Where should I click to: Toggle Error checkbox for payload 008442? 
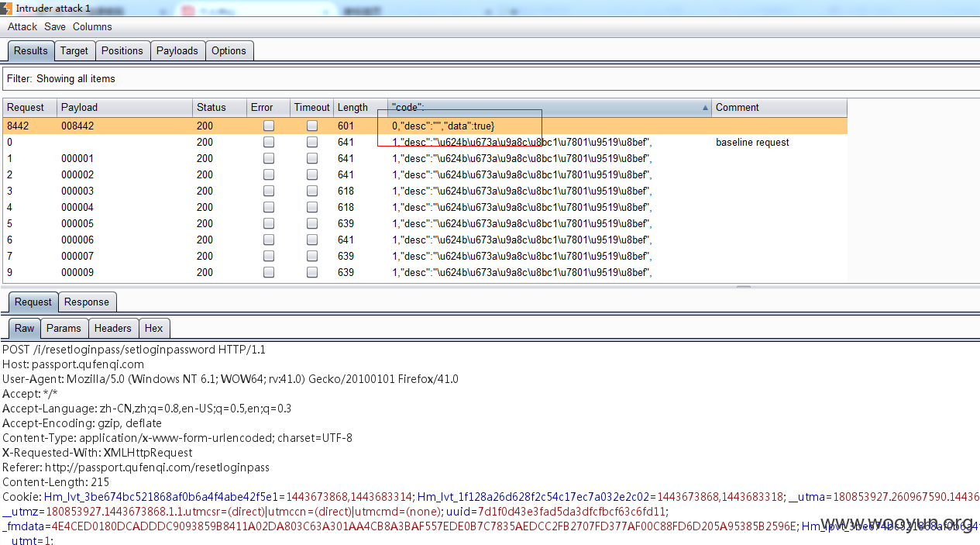(268, 126)
